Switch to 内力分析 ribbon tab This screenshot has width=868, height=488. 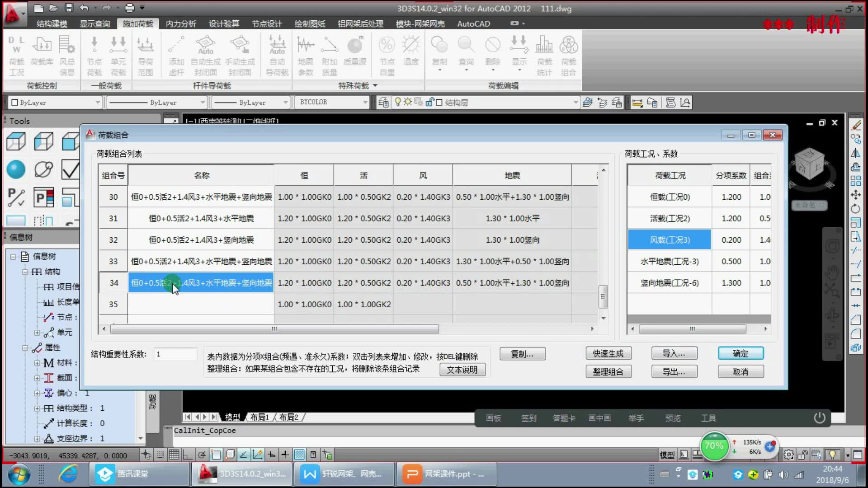point(181,23)
